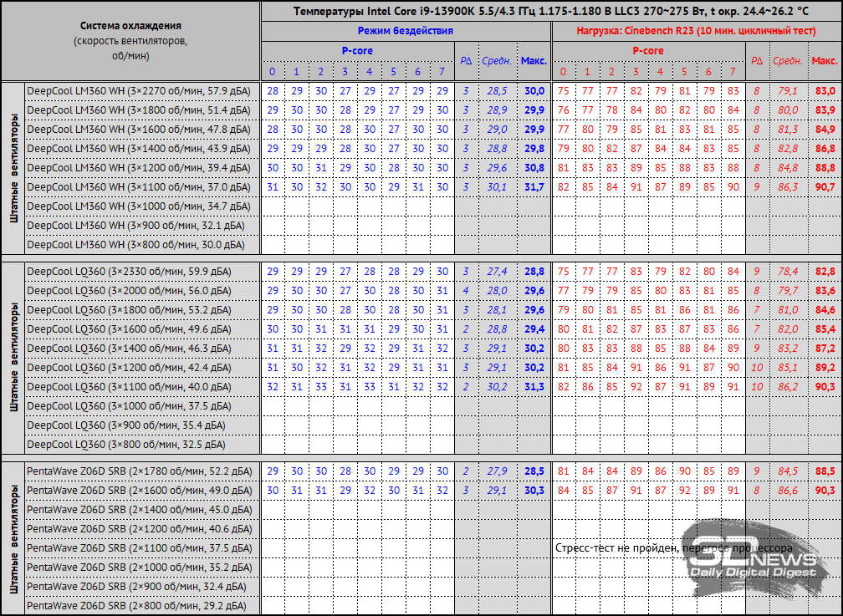The height and width of the screenshot is (616, 843).
Task: Select the "Режим бездействия" section header
Action: point(406,30)
